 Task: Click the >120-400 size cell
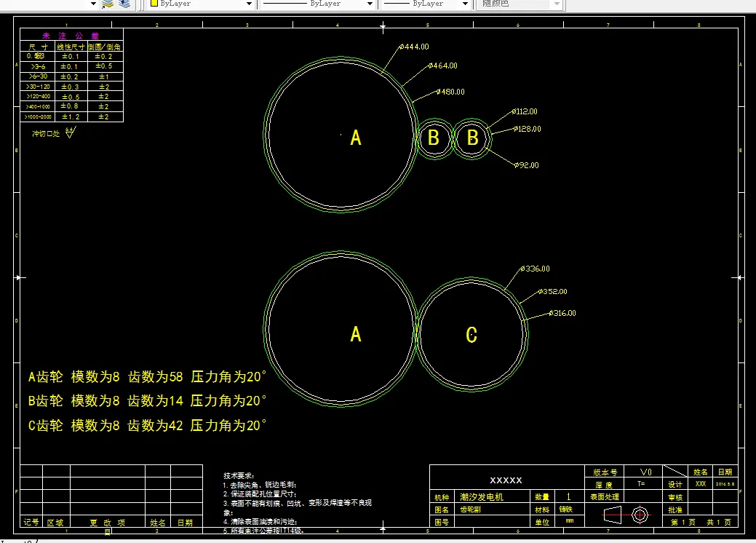38,97
